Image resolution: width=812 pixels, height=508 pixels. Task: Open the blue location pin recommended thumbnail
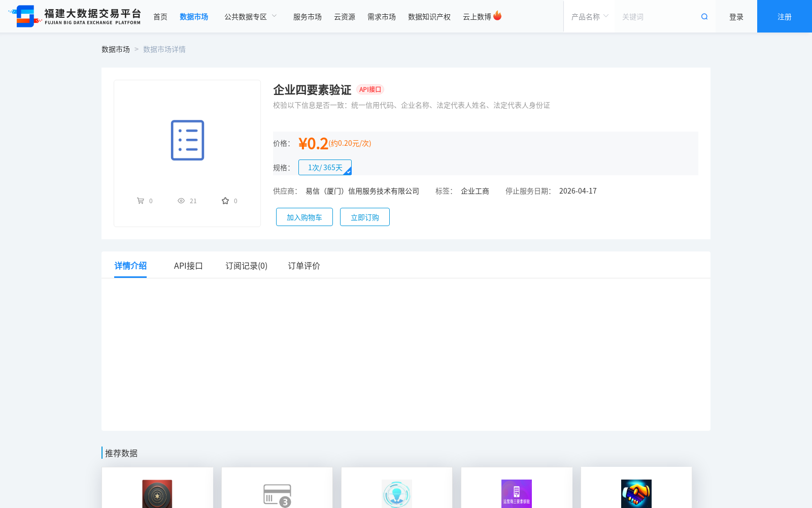[397, 493]
